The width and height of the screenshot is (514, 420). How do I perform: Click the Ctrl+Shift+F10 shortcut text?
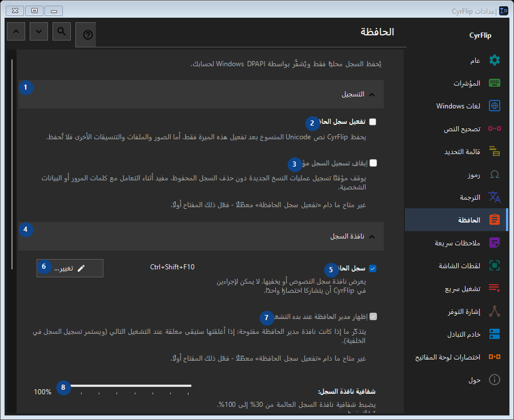pyautogui.click(x=172, y=267)
